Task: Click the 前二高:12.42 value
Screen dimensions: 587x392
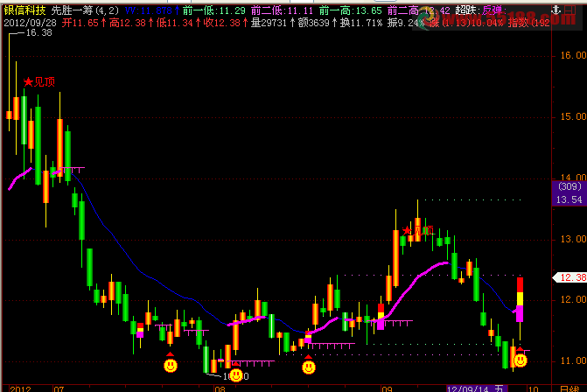Action: [x=418, y=10]
